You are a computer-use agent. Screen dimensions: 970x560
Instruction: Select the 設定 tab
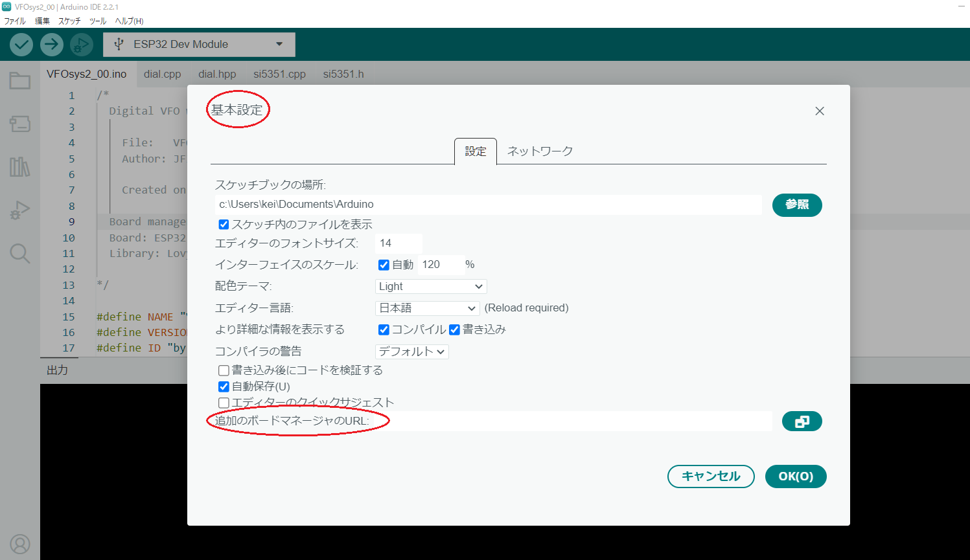(476, 151)
